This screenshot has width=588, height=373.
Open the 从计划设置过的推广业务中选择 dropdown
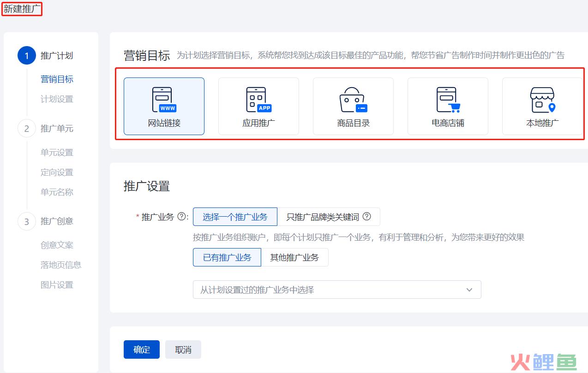click(337, 290)
